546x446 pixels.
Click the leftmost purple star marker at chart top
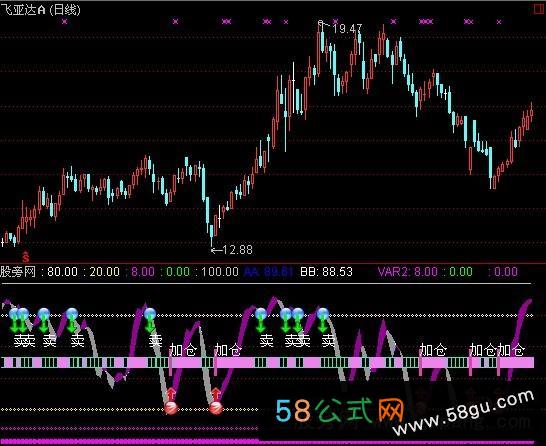point(64,22)
